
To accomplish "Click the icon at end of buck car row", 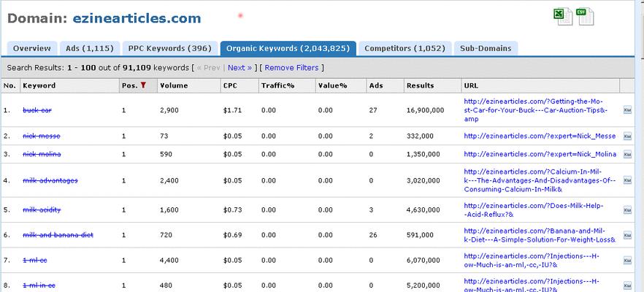I will pyautogui.click(x=627, y=110).
